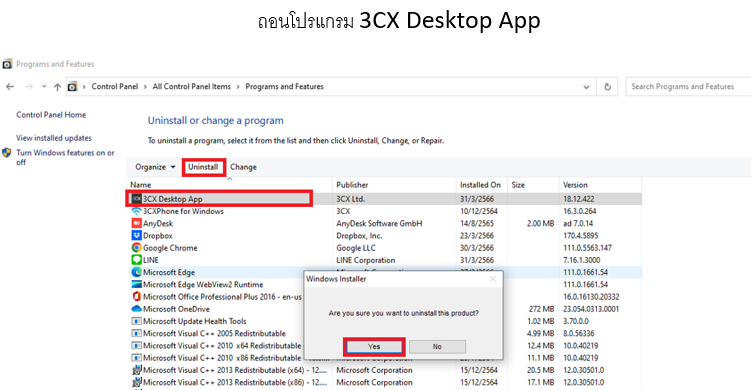751x390 pixels.
Task: Click the 3CXPhone for Windows icon
Action: coord(137,211)
